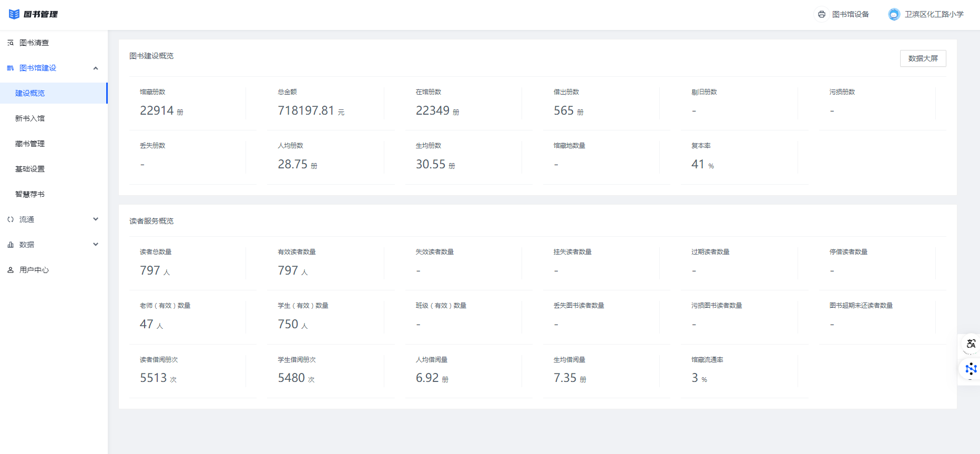Viewport: 980px width, 454px height.
Task: Click the 图书管理 logo icon
Action: 14,14
